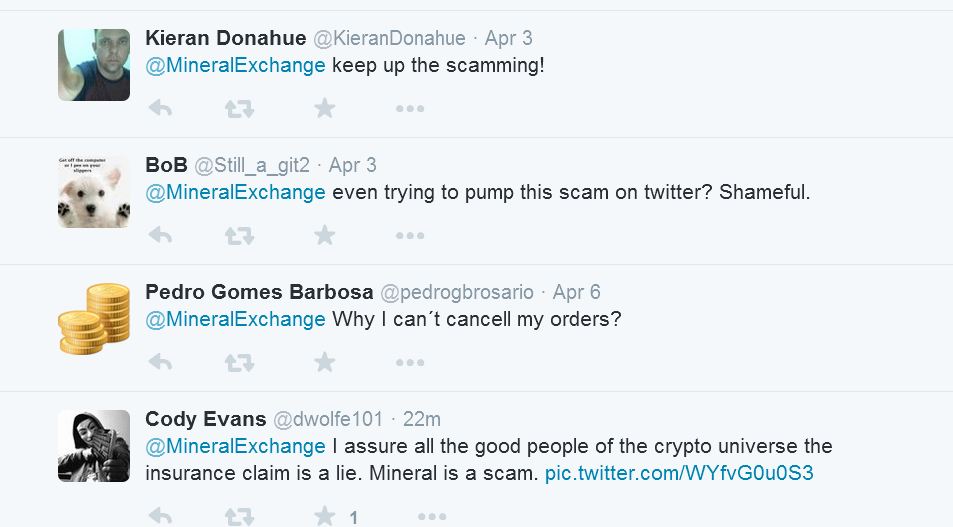Open more options on Pedro's tweet
The width and height of the screenshot is (953, 527).
tap(410, 363)
